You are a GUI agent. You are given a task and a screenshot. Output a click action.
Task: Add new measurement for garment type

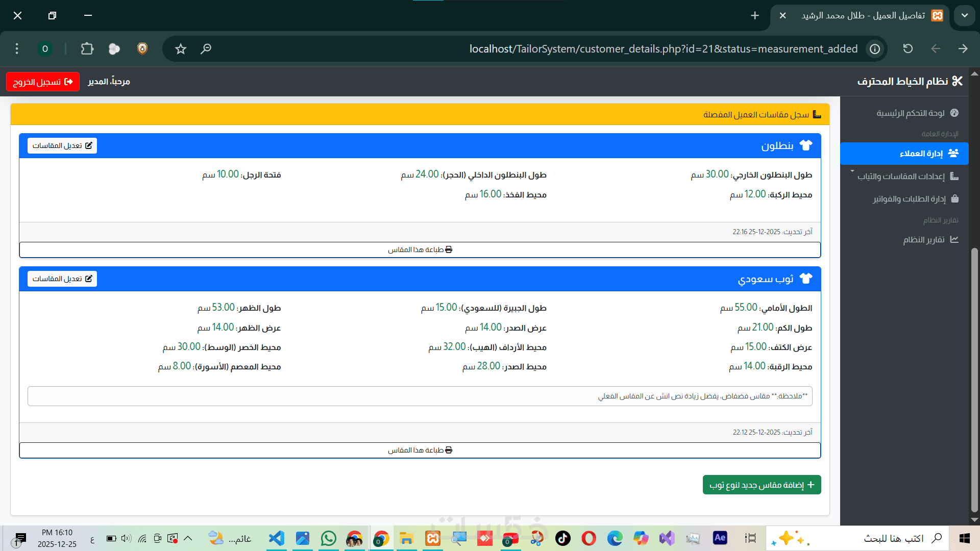762,485
